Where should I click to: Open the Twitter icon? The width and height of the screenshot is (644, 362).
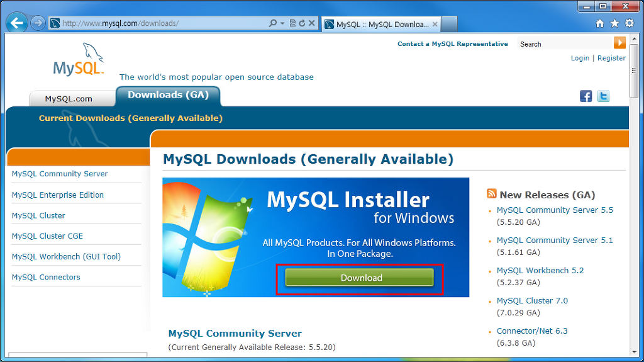click(x=603, y=96)
